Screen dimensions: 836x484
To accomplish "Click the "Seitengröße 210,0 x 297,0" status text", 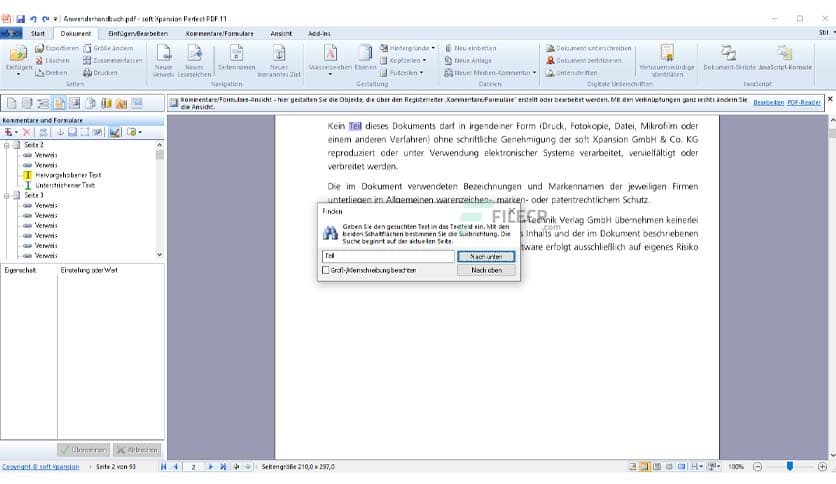I will coord(298,466).
